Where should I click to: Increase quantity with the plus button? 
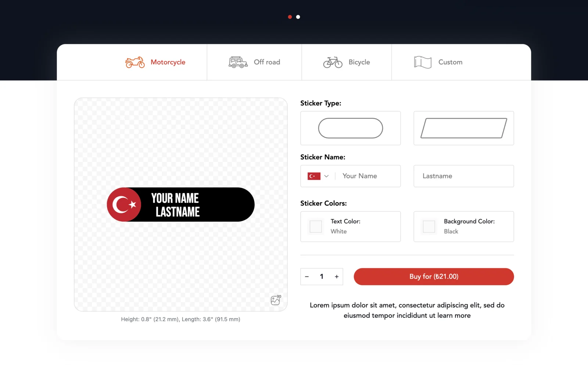pos(337,277)
